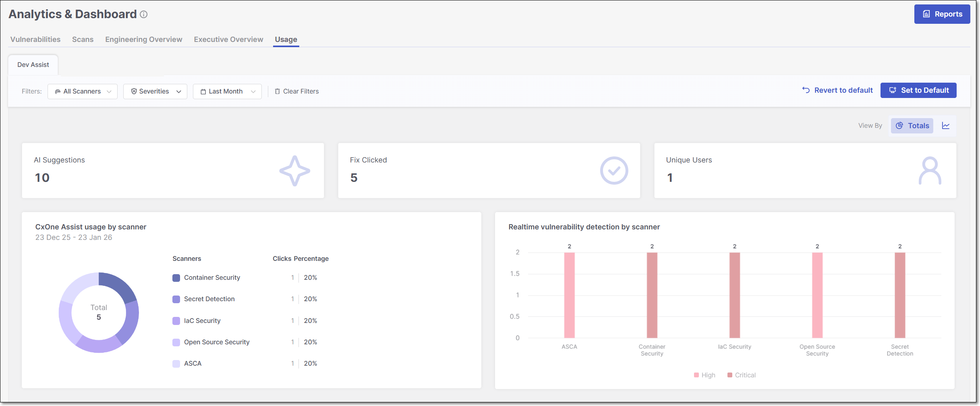The width and height of the screenshot is (980, 406).
Task: Toggle the Critical severity legend item
Action: 741,375
